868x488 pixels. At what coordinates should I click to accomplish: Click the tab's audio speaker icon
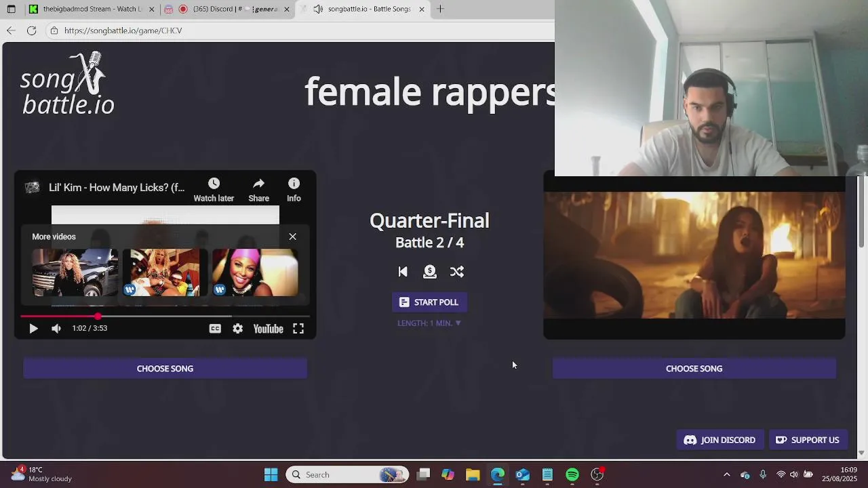click(318, 9)
